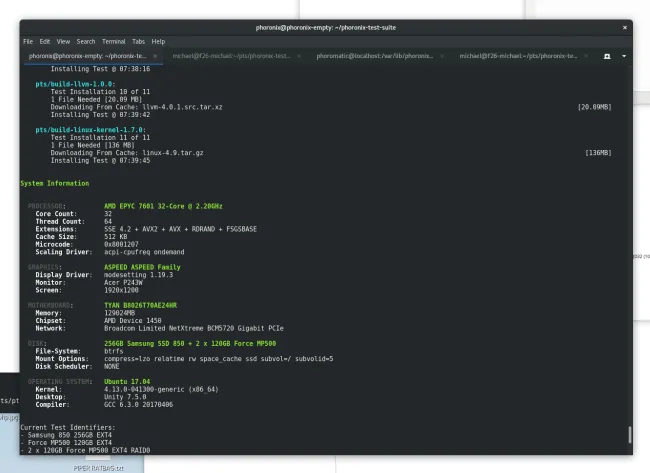
Task: Close the michael@f26-michael pts/phoronix-test tab
Action: [300, 56]
